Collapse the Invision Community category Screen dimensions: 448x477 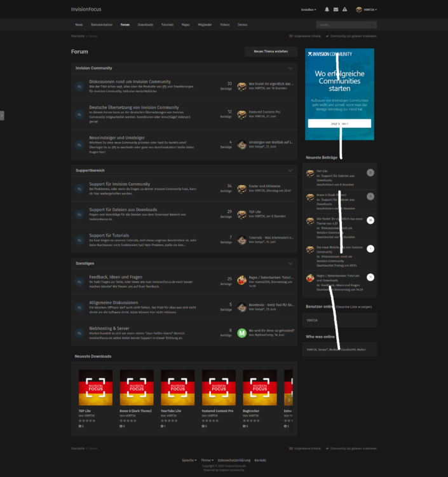290,67
